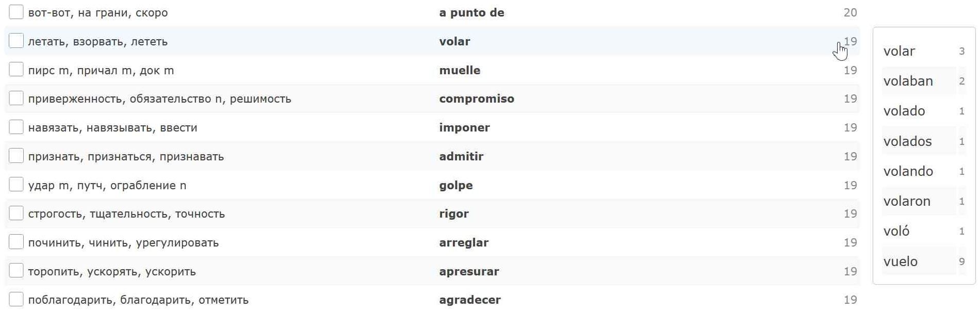Click the translation "починить, чинить, урегулировать"
The width and height of the screenshot is (980, 312).
[x=123, y=242]
